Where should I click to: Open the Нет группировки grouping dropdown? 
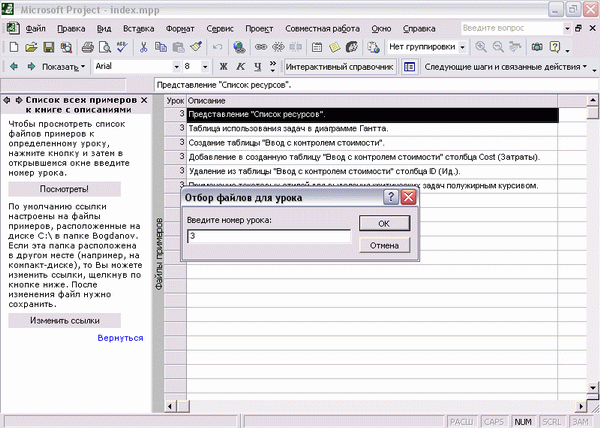(463, 47)
